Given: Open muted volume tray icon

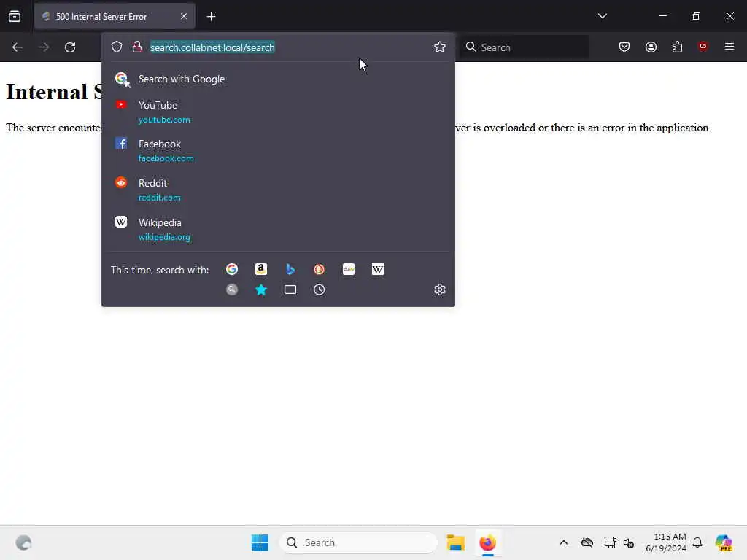Looking at the screenshot, I should (x=629, y=542).
